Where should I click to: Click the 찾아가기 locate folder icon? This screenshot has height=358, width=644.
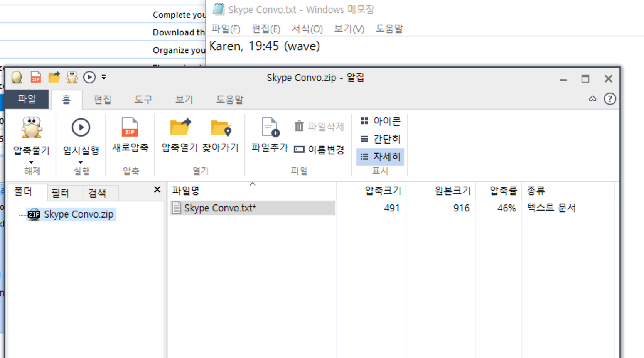(221, 128)
